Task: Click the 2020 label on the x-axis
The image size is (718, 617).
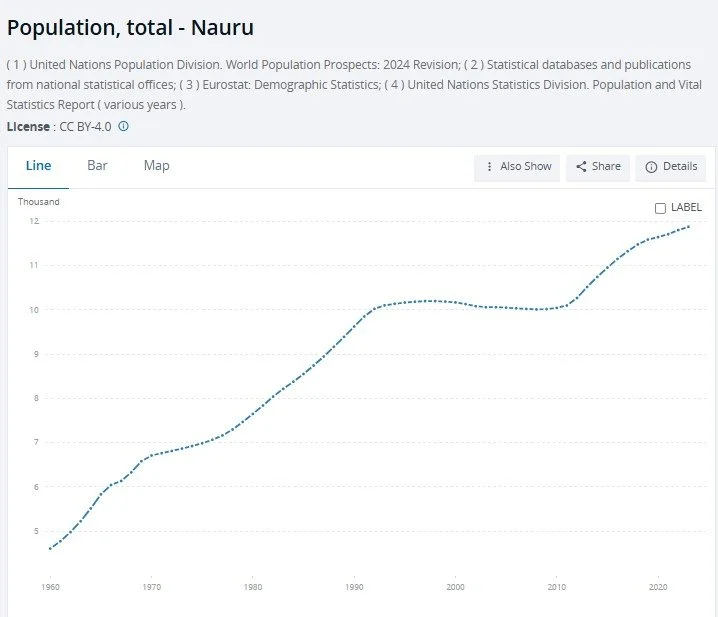Action: coord(658,587)
